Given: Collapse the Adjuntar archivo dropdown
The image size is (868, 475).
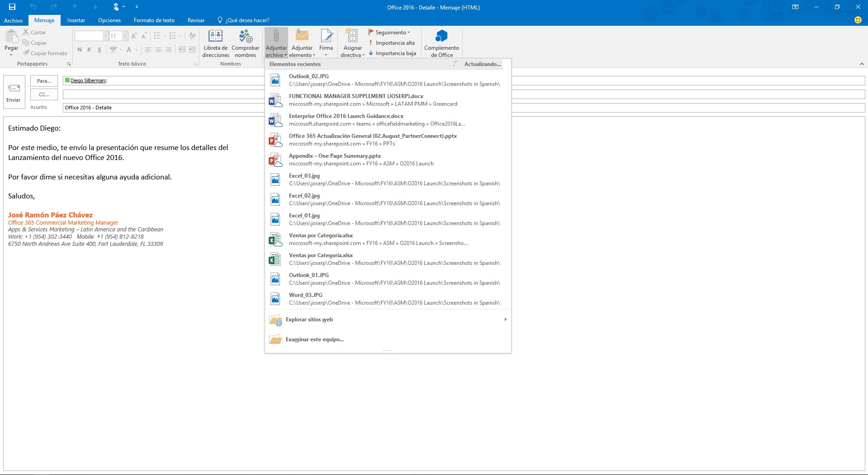Looking at the screenshot, I should 276,43.
